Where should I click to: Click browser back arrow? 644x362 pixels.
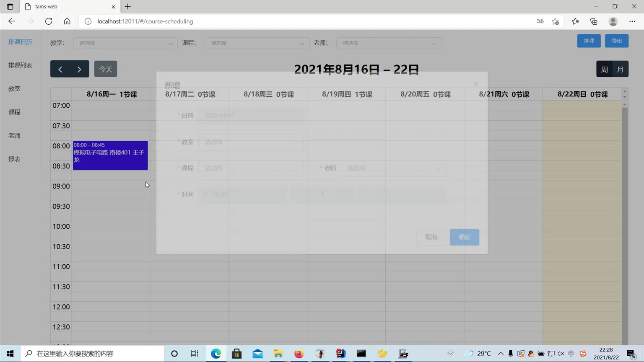point(12,21)
